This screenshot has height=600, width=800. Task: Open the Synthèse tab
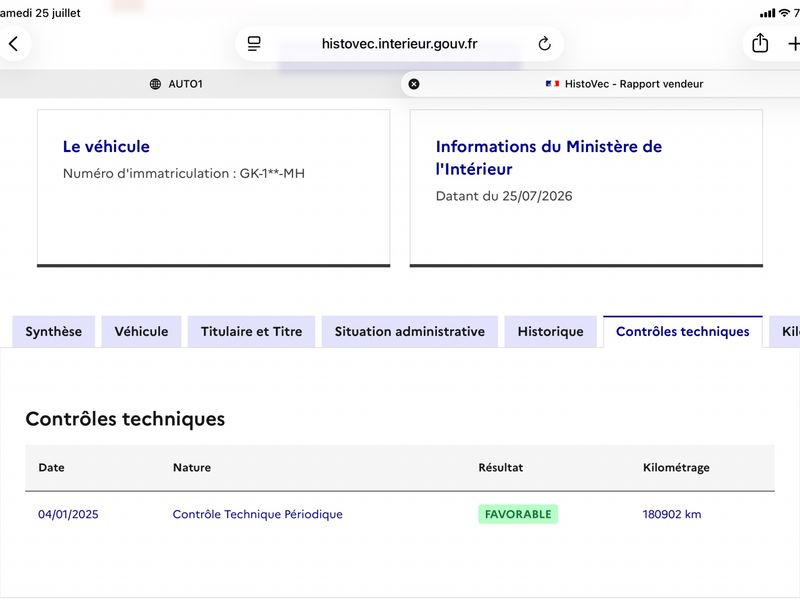pyautogui.click(x=54, y=332)
